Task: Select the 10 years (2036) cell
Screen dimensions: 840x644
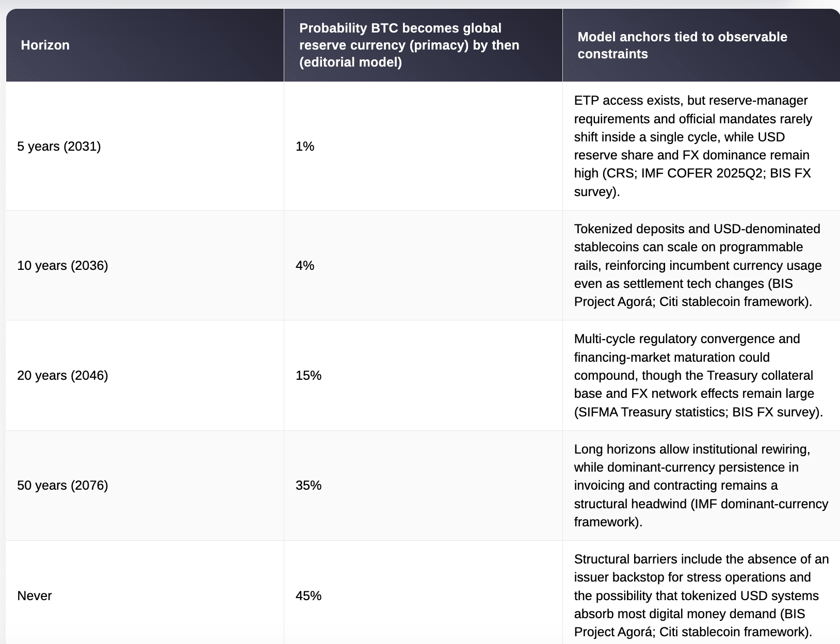Action: 62,266
